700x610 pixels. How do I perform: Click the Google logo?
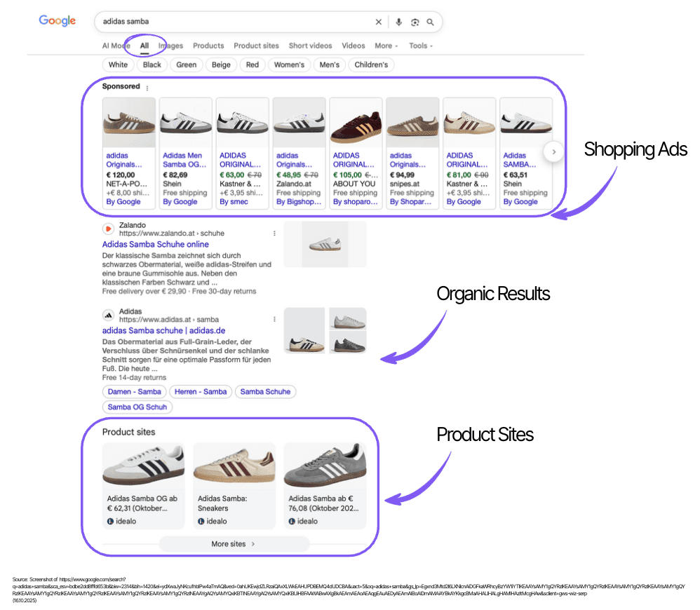pos(57,20)
